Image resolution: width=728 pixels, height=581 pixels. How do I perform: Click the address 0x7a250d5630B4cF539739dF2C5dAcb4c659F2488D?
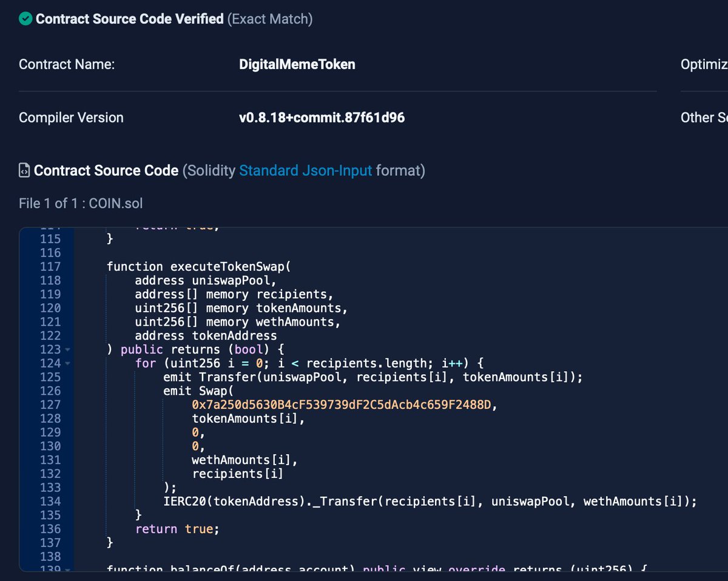point(341,405)
